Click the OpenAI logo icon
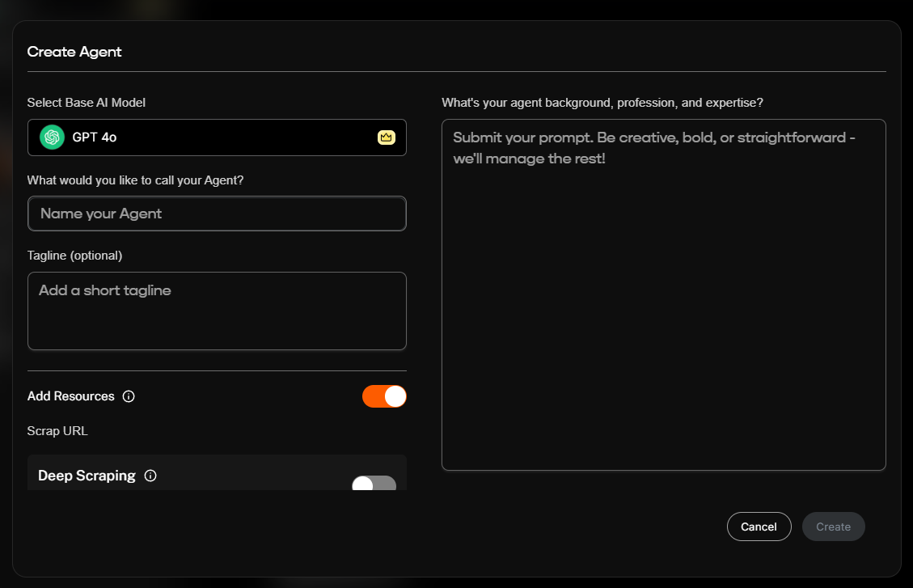Viewport: 913px width, 588px height. pos(51,137)
